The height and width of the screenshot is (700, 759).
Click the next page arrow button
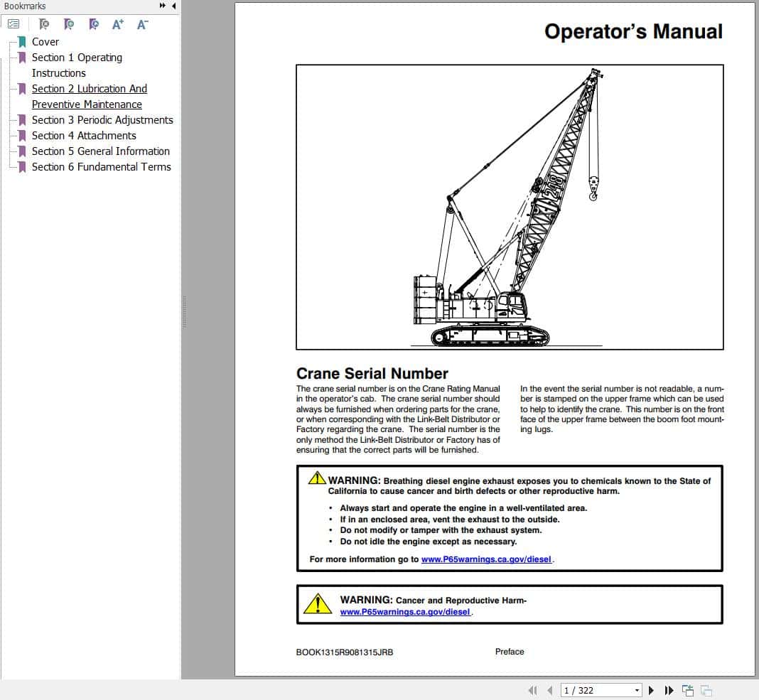click(651, 690)
